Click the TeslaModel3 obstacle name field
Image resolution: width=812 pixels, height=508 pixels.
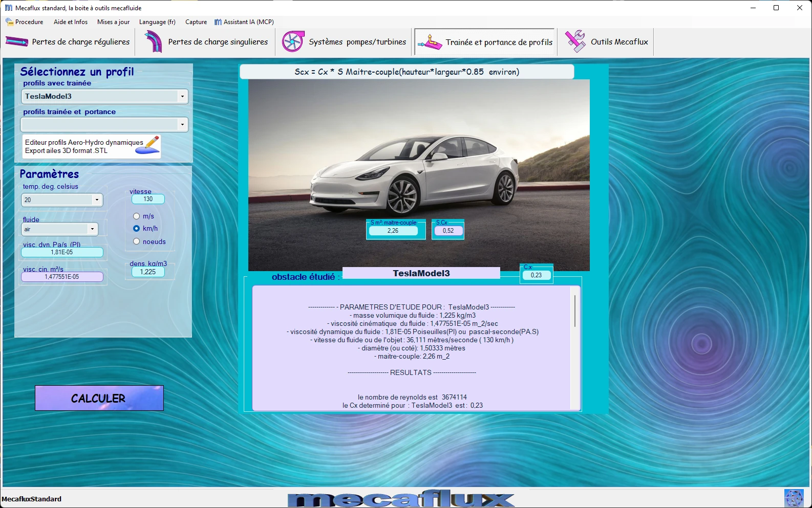pos(421,273)
